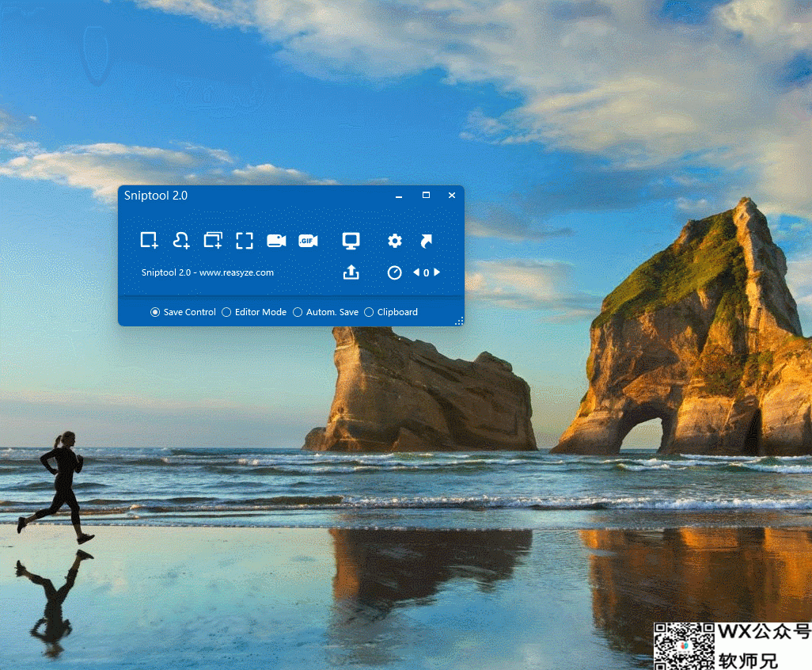Click the curved arrow icon
The width and height of the screenshot is (812, 670).
[427, 241]
